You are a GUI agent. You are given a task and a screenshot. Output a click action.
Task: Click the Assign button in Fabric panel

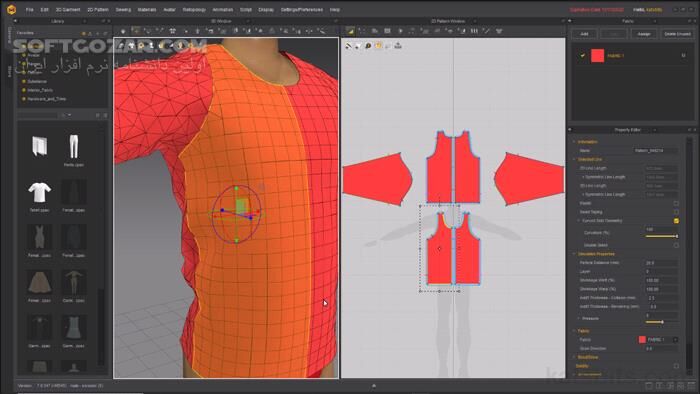click(x=644, y=34)
